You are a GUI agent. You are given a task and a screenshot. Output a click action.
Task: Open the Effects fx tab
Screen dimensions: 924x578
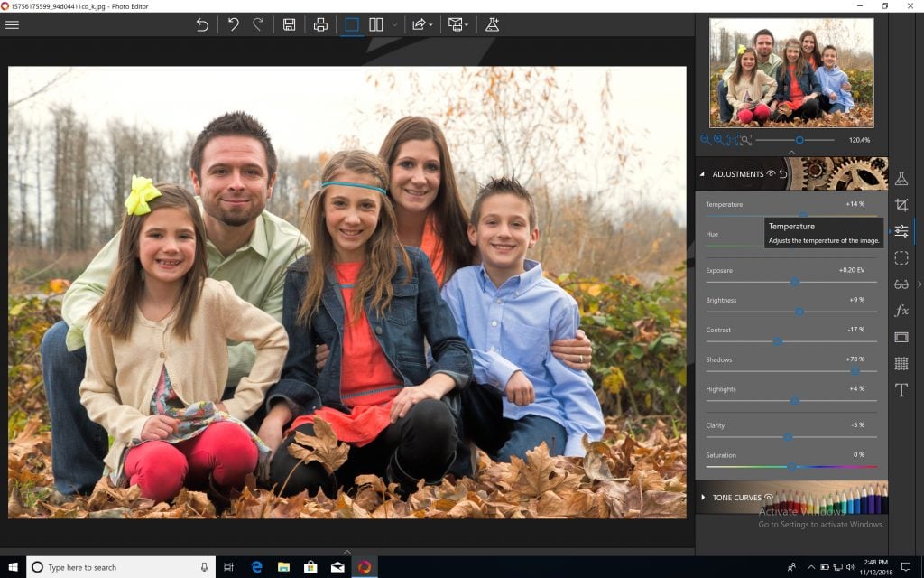pos(901,311)
